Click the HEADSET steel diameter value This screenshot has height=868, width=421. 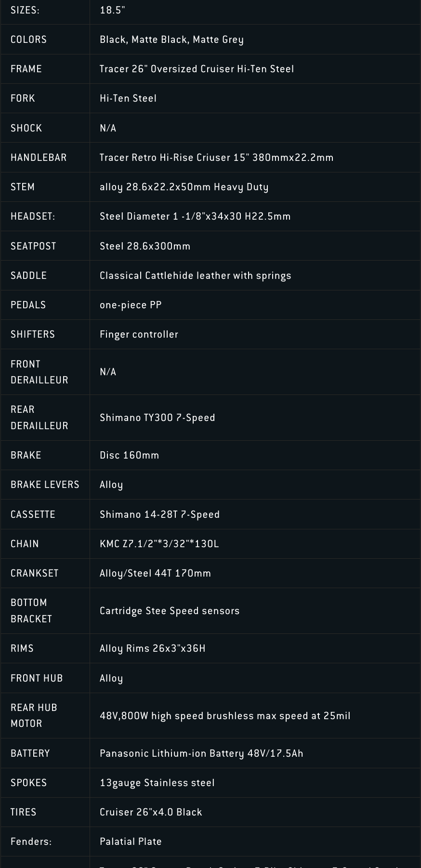point(195,216)
